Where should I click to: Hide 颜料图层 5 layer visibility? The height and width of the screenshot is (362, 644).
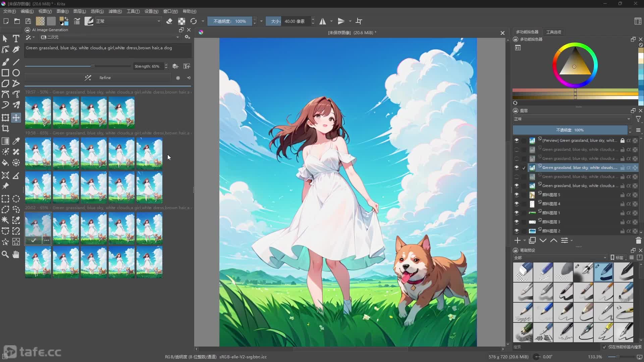click(x=517, y=195)
